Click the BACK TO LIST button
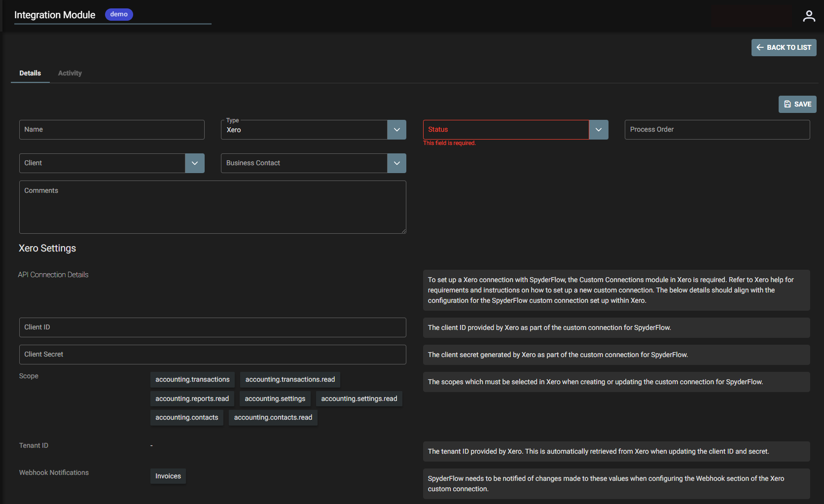The height and width of the screenshot is (504, 824). click(x=784, y=47)
